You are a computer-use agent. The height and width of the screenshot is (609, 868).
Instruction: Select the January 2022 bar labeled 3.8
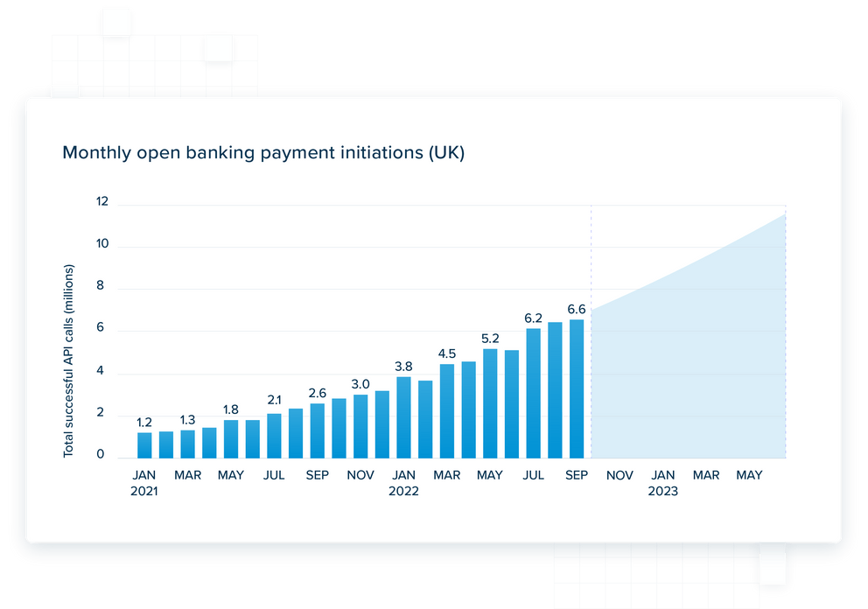(x=403, y=417)
